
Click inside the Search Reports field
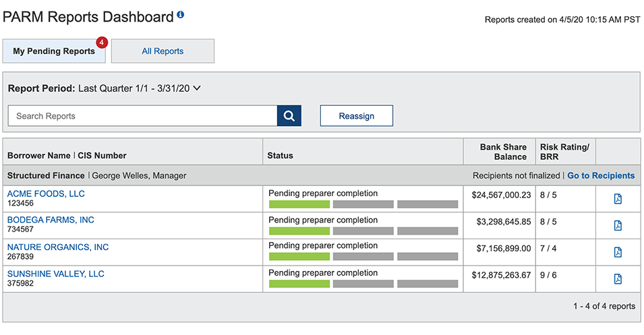[142, 116]
